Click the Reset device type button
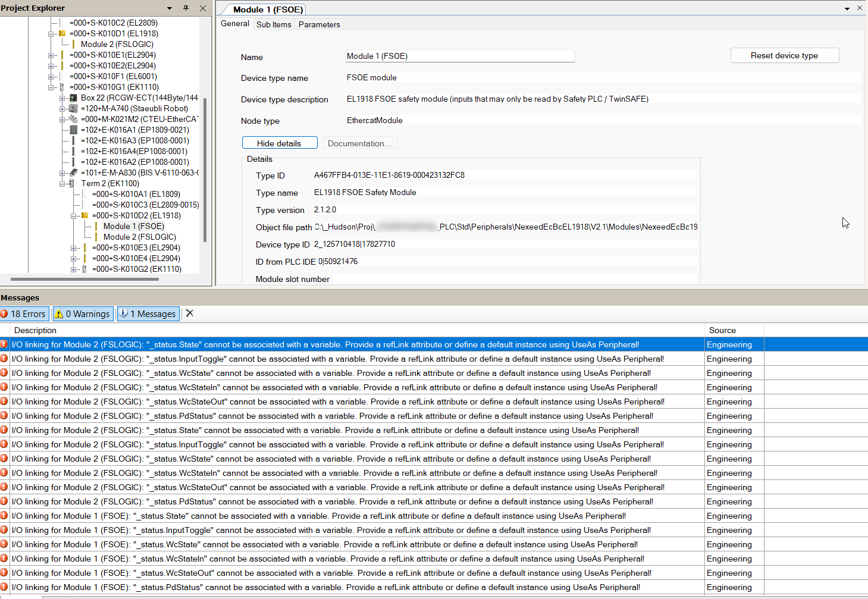The width and height of the screenshot is (868, 599). click(784, 55)
